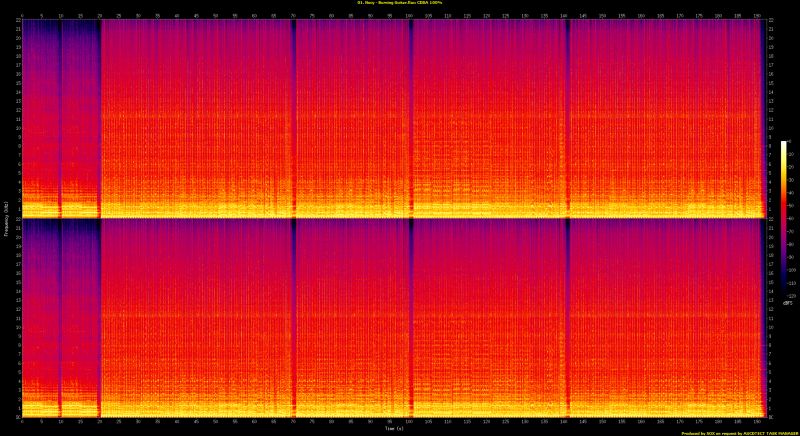Click the purple intro region of upper channel
Image resolution: width=800 pixels, height=436 pixels.
point(40,70)
